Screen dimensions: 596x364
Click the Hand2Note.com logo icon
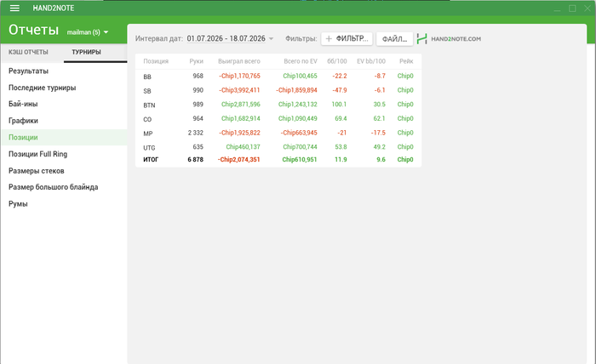pyautogui.click(x=422, y=39)
